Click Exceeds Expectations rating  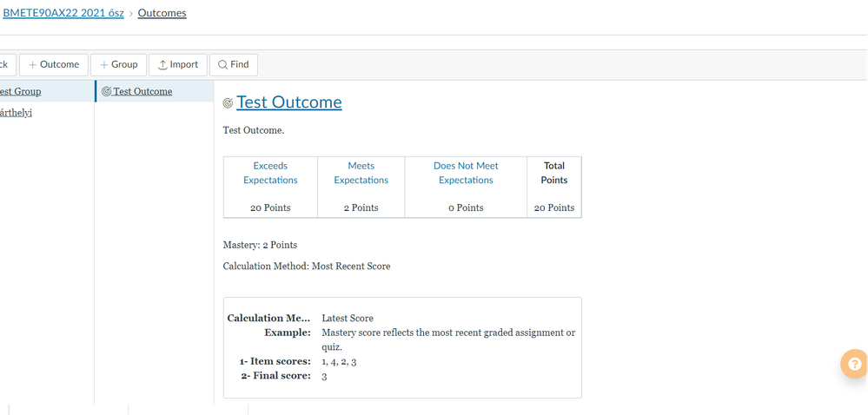(270, 173)
